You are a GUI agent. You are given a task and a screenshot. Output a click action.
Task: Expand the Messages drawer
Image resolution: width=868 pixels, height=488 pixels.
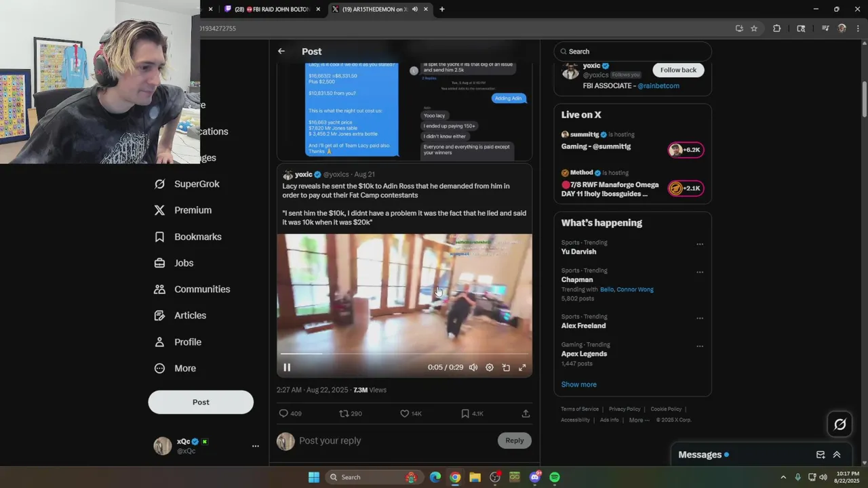[837, 455]
